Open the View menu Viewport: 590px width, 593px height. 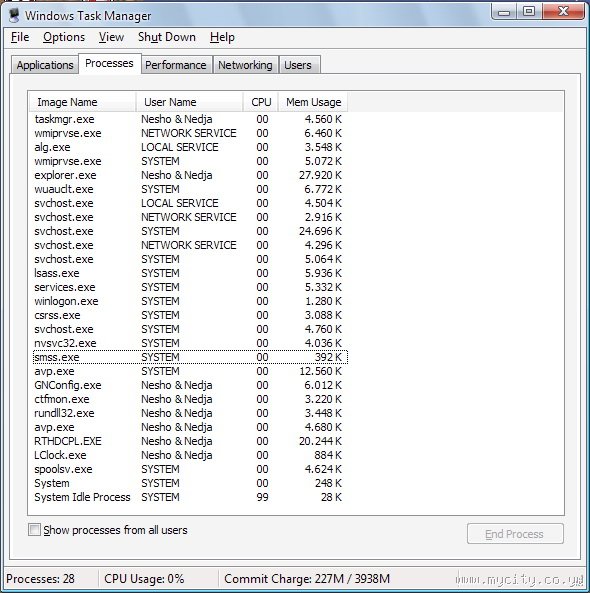click(111, 37)
